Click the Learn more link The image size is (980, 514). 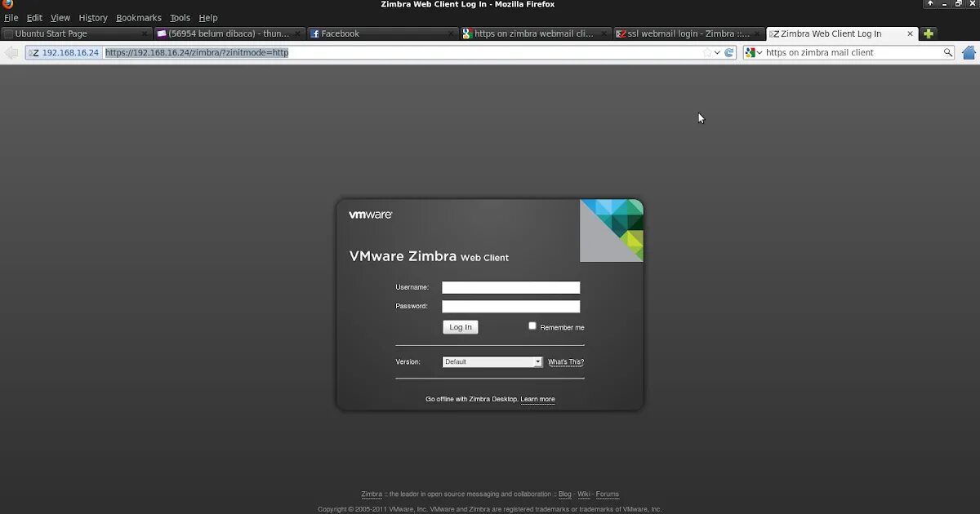coord(537,400)
